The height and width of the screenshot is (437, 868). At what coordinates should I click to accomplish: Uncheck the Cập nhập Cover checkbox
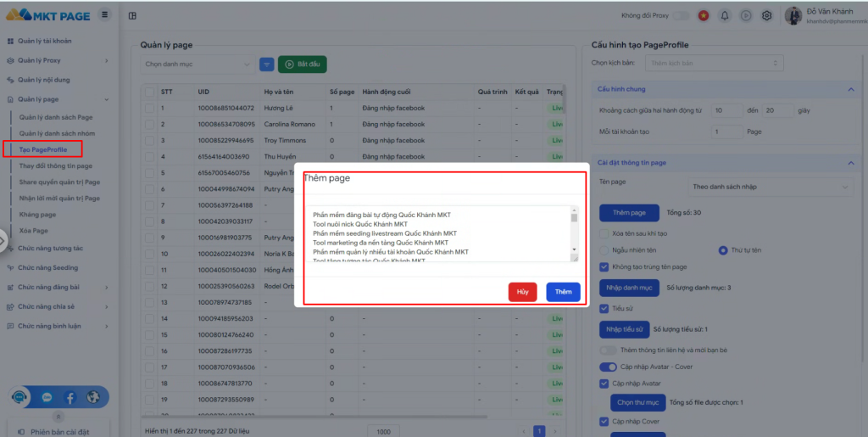click(x=604, y=422)
